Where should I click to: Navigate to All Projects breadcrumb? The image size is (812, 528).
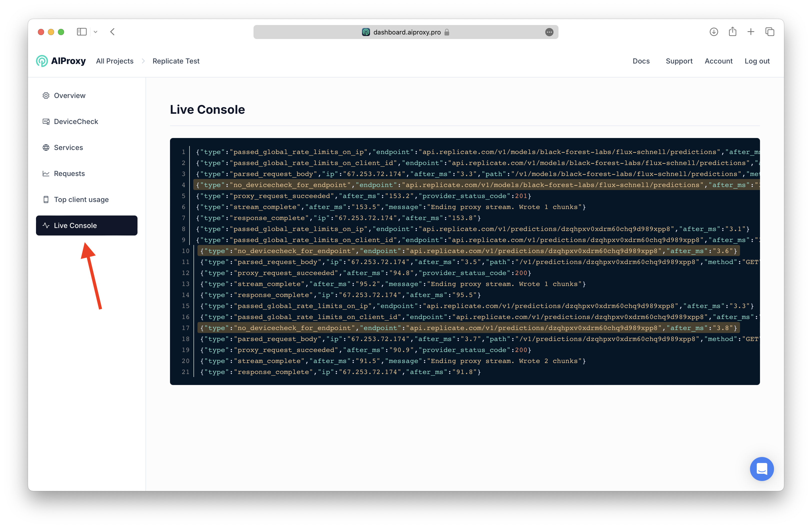click(115, 61)
